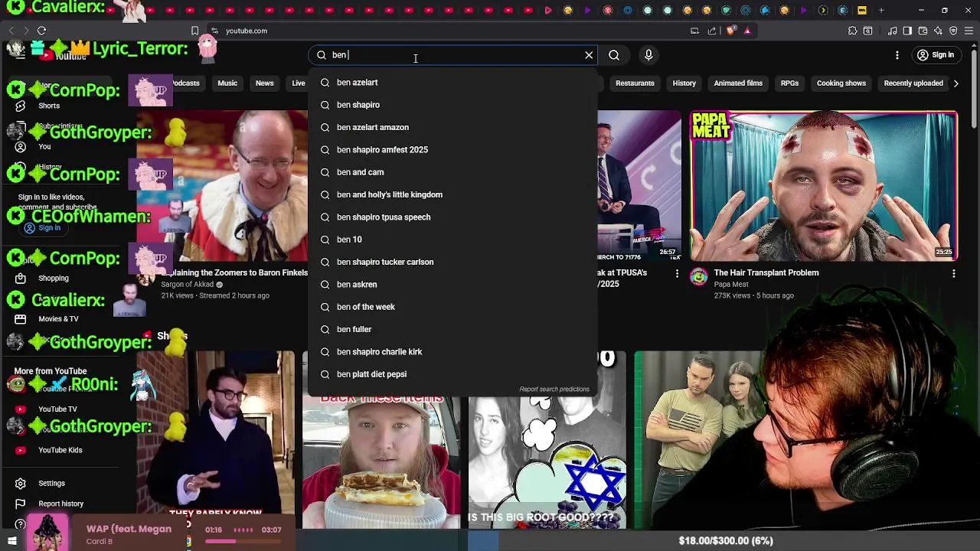Viewport: 980px width, 551px height.
Task: Select the Recently uploaded category chip
Action: click(913, 83)
